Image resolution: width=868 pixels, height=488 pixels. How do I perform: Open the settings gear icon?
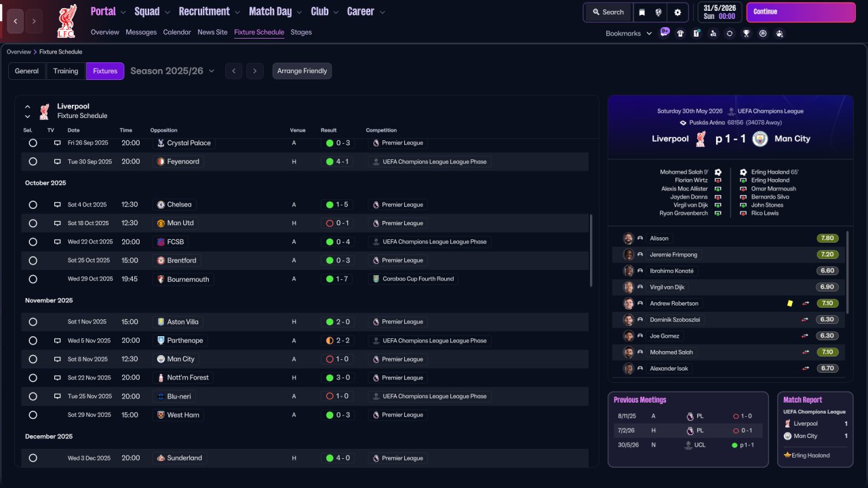tap(677, 12)
